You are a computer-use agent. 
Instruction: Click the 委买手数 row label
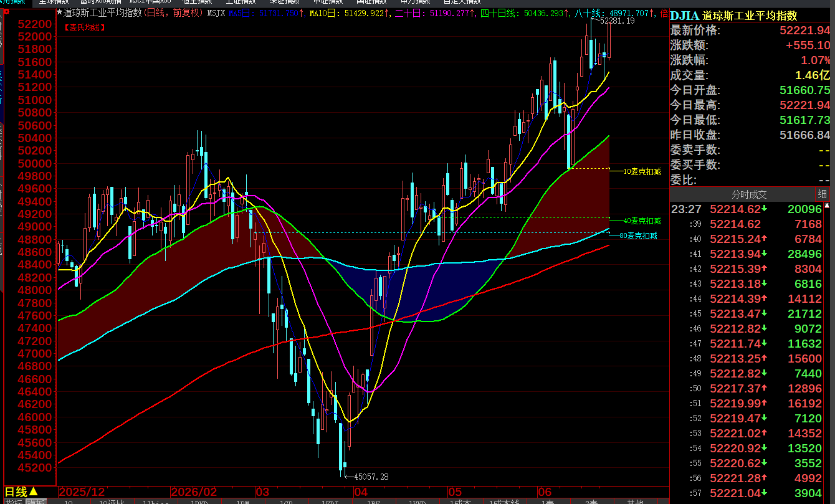[695, 165]
